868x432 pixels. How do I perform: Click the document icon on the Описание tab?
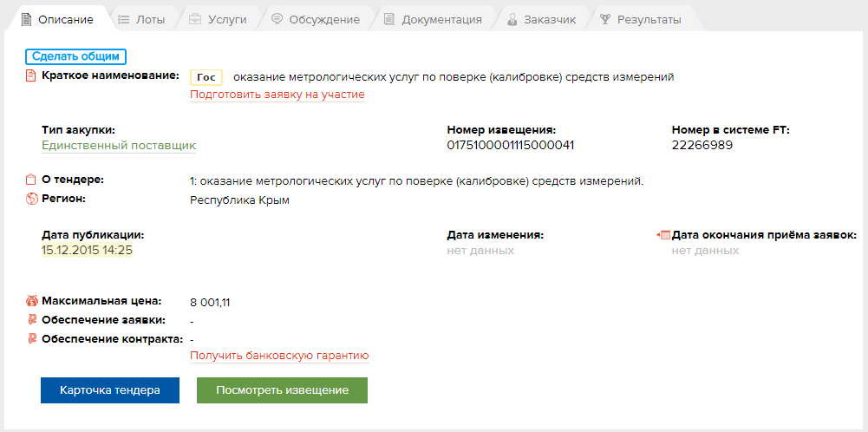(x=25, y=19)
